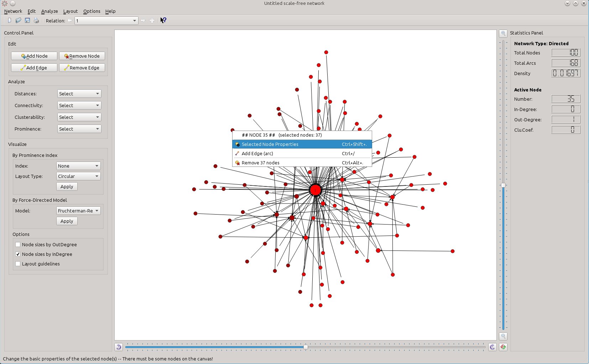Choose Remove 37 nodes from context menu
Screen dimensions: 589x364
(x=302, y=163)
